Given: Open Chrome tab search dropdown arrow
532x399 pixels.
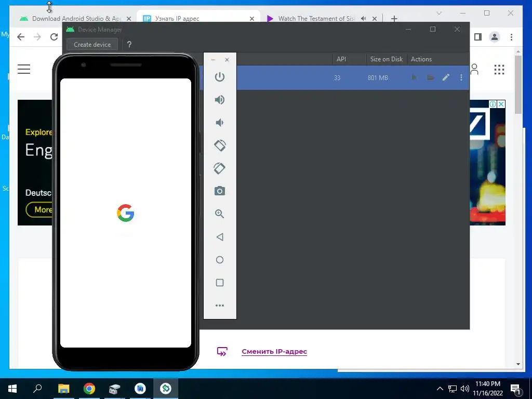Looking at the screenshot, I should (438, 13).
